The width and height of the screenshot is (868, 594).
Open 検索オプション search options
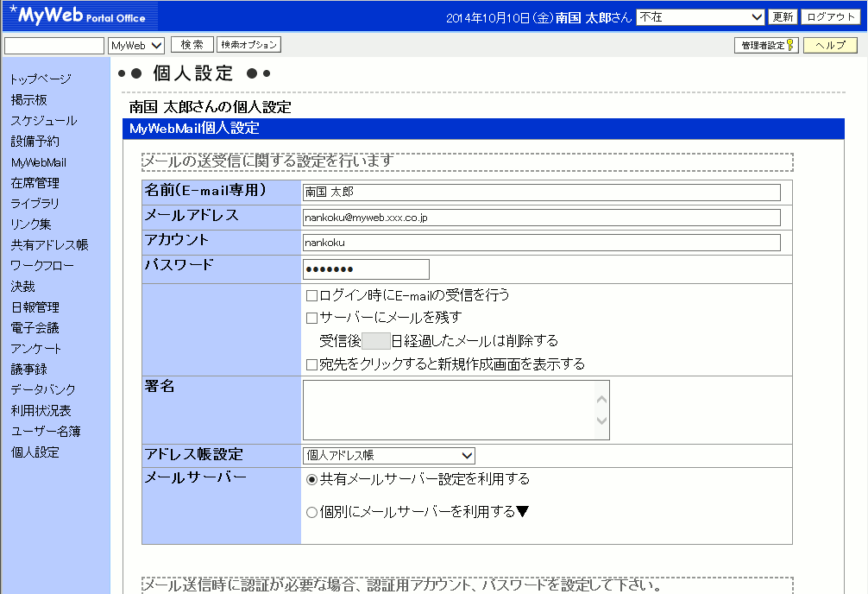tap(248, 44)
